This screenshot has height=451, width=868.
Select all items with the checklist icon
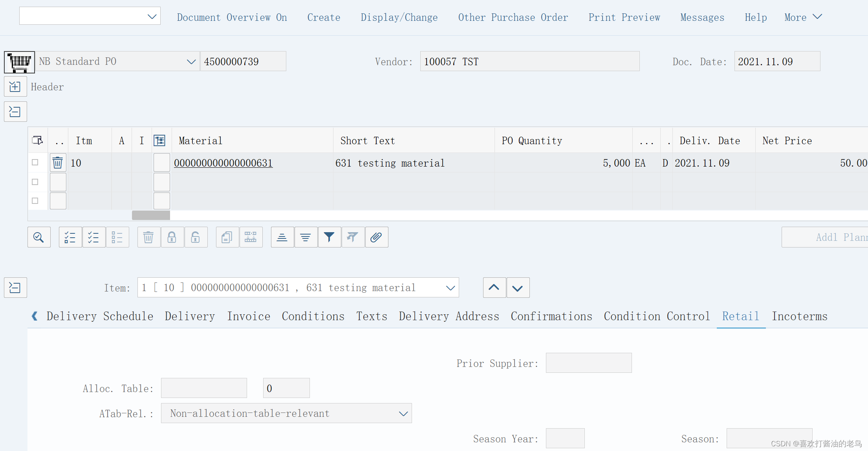click(70, 237)
